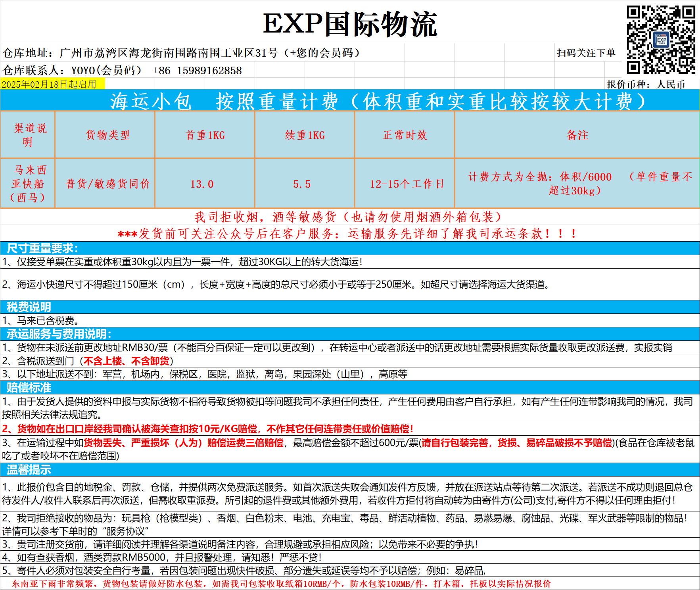Click the 尺寸重量要求 section header

click(350, 248)
